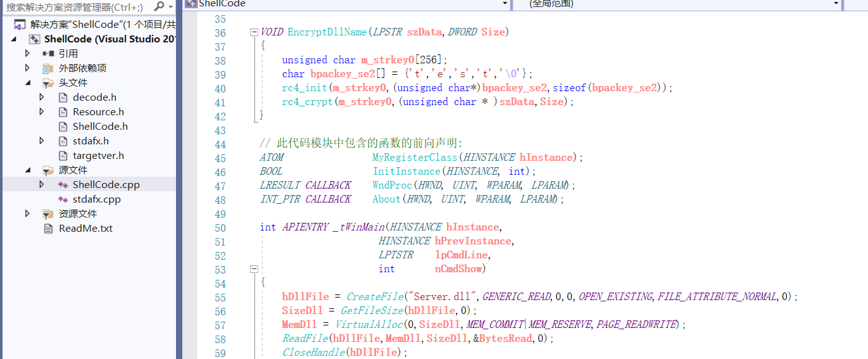This screenshot has width=868, height=359.
Task: Click CreateFile call on line 55
Action: coord(375,297)
